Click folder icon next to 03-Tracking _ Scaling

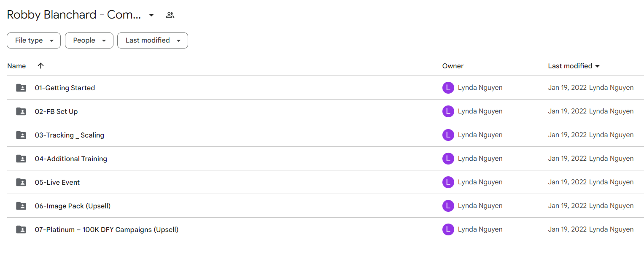pos(21,135)
